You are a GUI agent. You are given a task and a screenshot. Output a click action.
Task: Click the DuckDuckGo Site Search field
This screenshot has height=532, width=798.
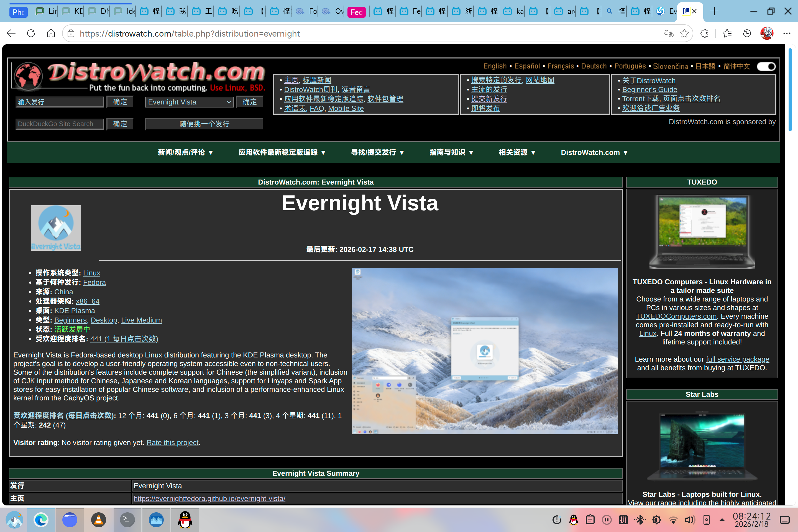pyautogui.click(x=59, y=124)
